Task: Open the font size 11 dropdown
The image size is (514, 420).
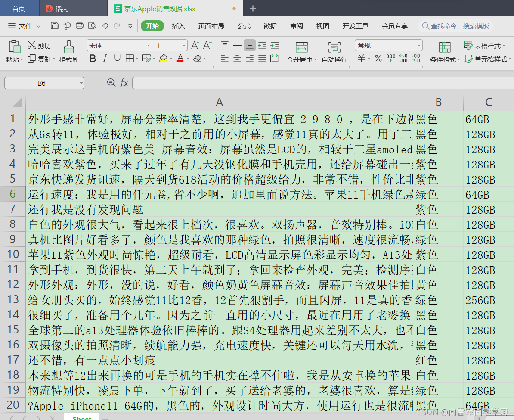Action: pyautogui.click(x=184, y=46)
